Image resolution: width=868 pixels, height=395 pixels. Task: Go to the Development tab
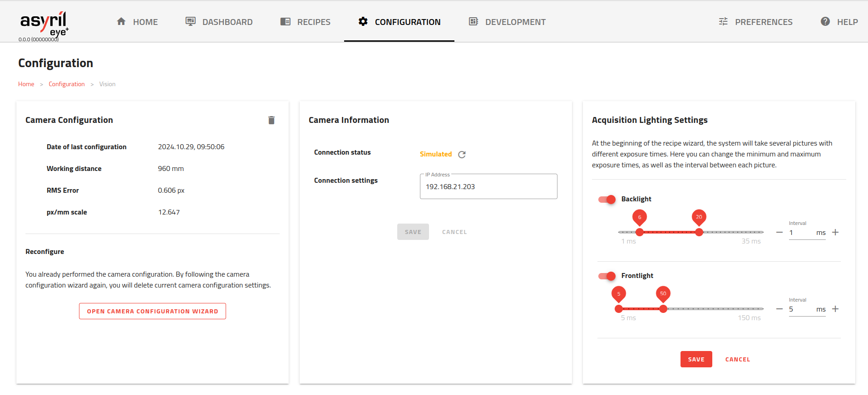[507, 22]
